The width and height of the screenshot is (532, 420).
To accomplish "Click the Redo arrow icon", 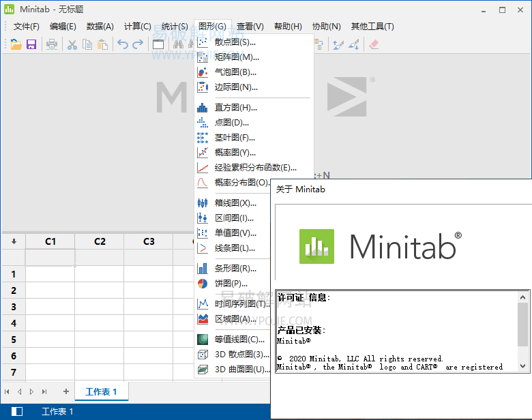I will tap(138, 44).
